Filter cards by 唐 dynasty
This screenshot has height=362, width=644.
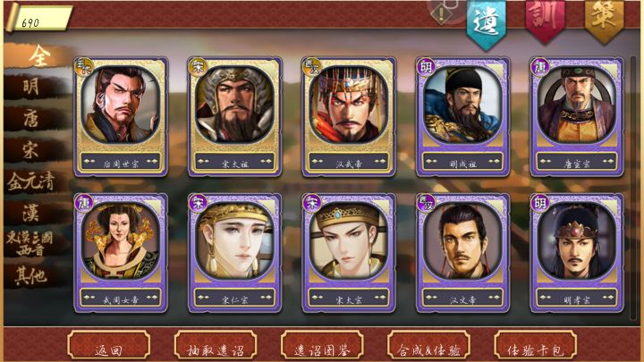(x=31, y=119)
